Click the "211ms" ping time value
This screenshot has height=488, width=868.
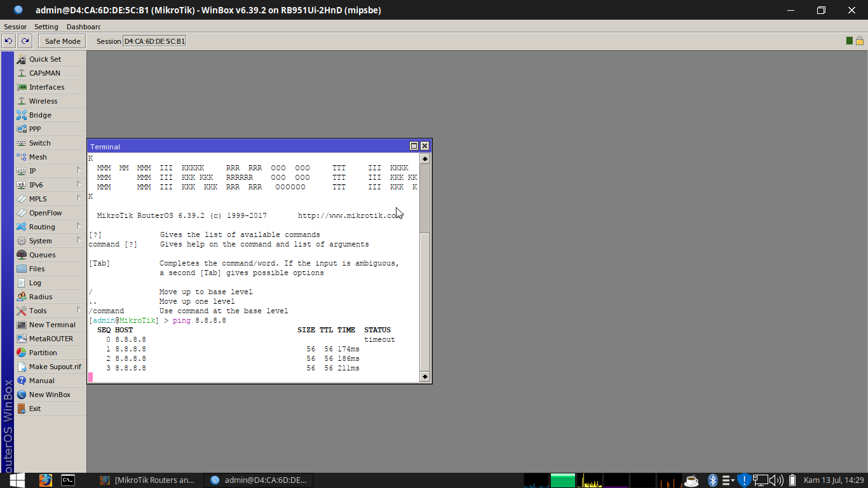pyautogui.click(x=348, y=369)
